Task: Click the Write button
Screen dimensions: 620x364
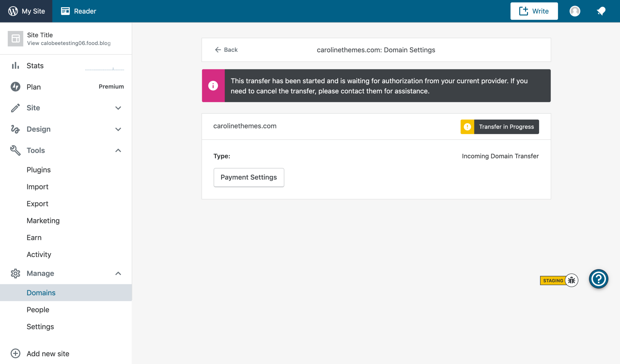Action: [x=534, y=11]
